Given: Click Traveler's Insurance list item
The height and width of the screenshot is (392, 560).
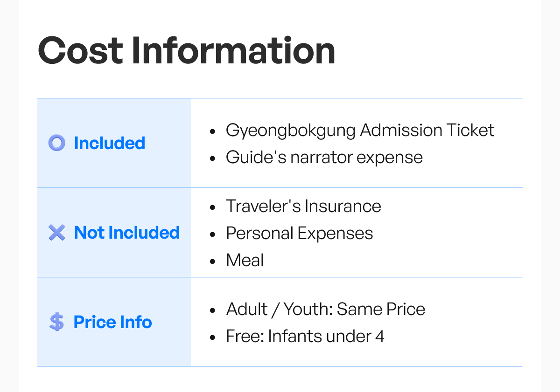Looking at the screenshot, I should pyautogui.click(x=303, y=206).
